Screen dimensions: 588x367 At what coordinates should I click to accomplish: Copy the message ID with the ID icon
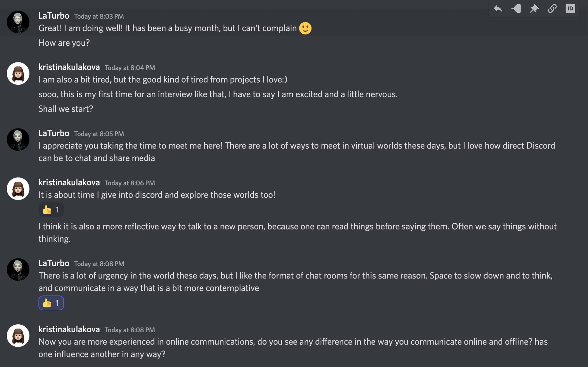[x=570, y=9]
